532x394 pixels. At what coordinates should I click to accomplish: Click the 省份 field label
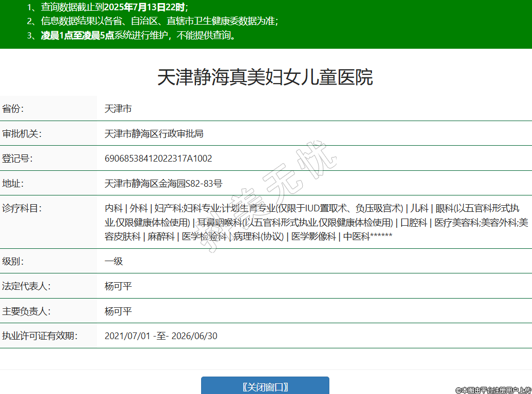point(13,109)
